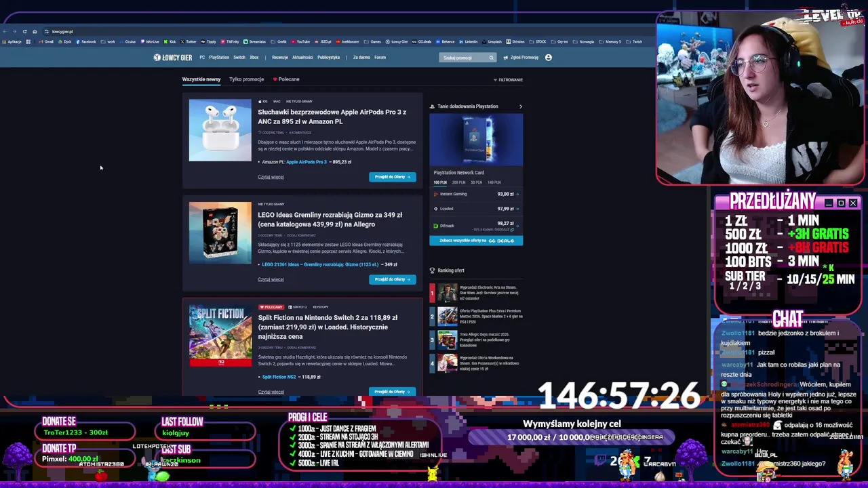Image resolution: width=868 pixels, height=488 pixels.
Task: Open the Za darmo menu item
Action: [361, 58]
